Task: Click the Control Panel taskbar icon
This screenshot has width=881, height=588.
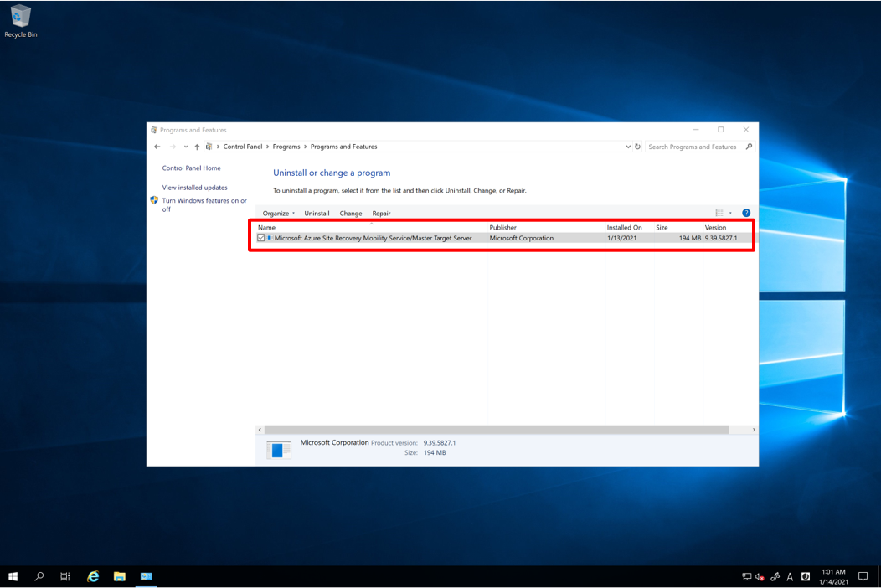Action: pos(146,576)
